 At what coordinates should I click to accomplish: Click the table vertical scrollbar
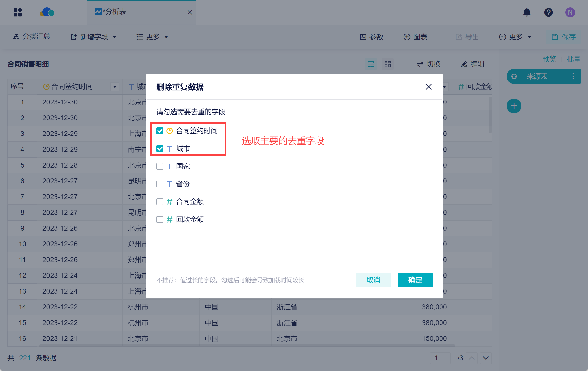[x=490, y=115]
